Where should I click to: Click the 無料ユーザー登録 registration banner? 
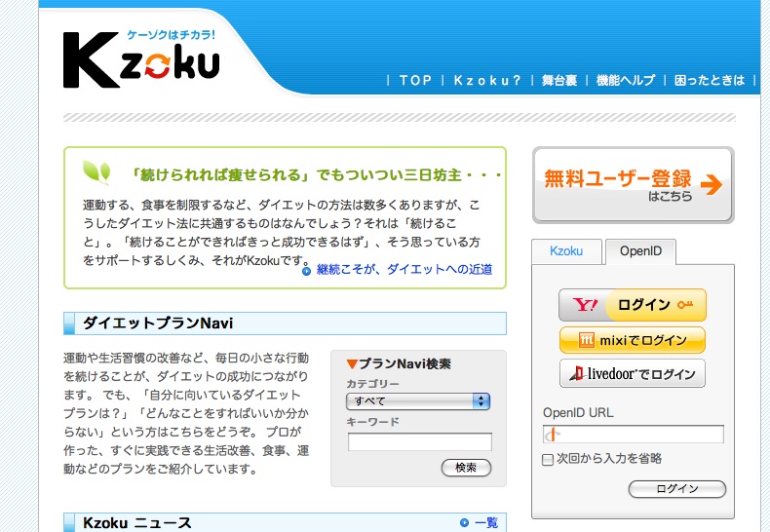[633, 185]
